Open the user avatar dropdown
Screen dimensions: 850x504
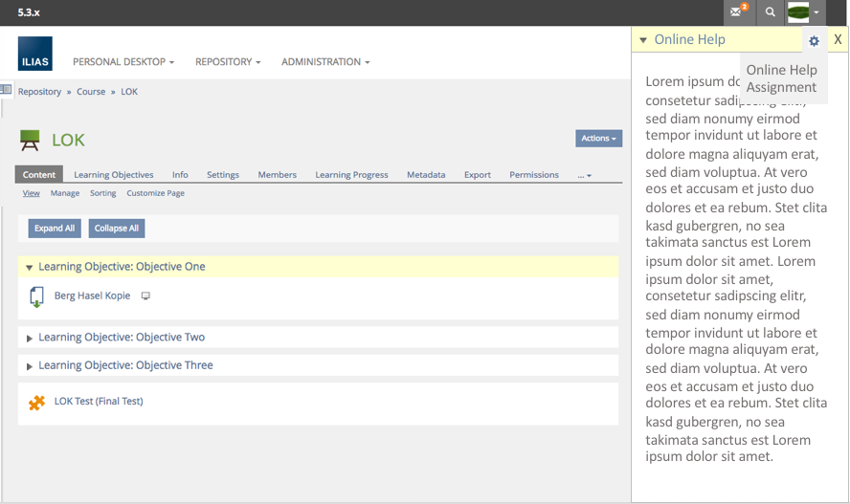(804, 12)
